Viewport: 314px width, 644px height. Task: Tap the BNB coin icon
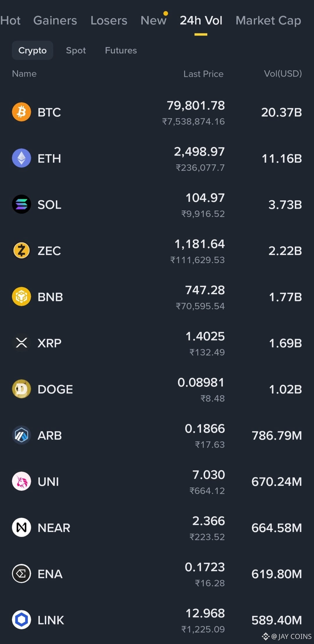click(22, 296)
